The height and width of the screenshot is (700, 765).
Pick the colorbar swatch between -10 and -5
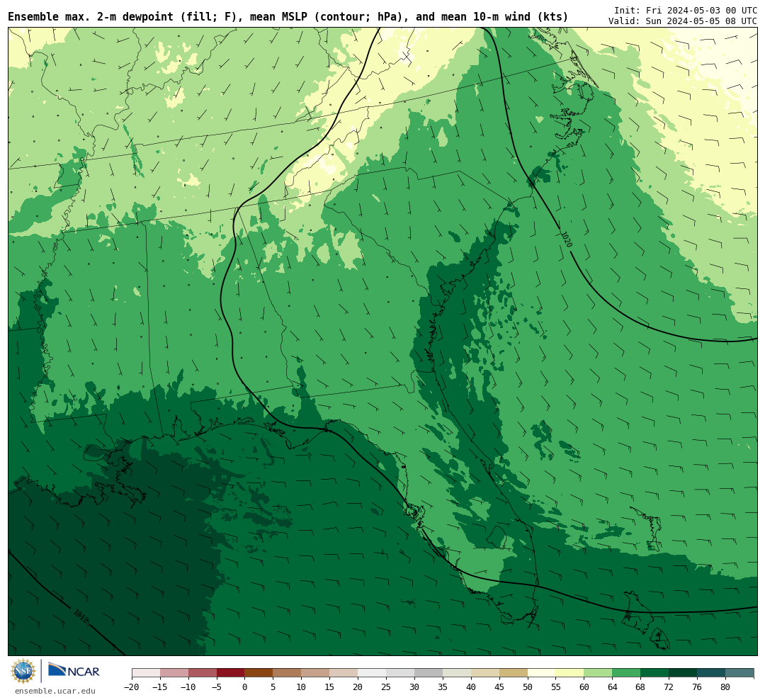coord(203,673)
